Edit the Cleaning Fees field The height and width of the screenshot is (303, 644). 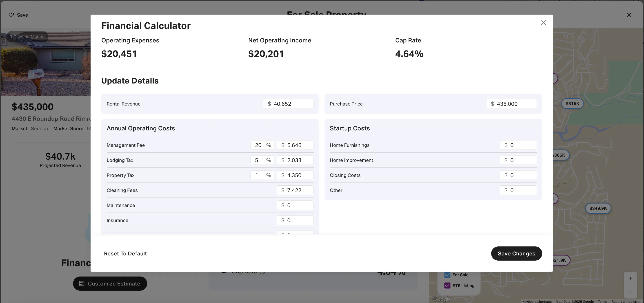[295, 190]
